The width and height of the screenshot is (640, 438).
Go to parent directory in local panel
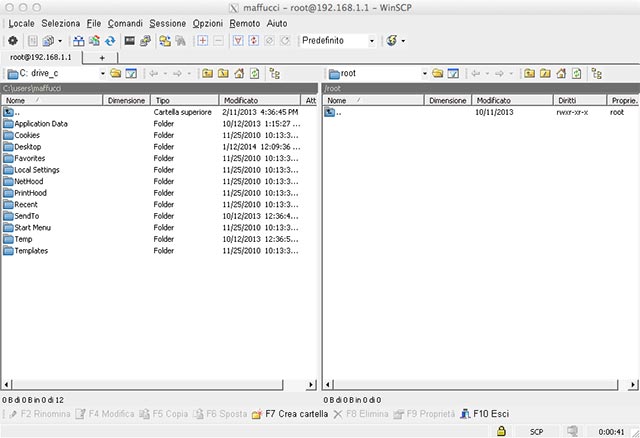[x=208, y=73]
